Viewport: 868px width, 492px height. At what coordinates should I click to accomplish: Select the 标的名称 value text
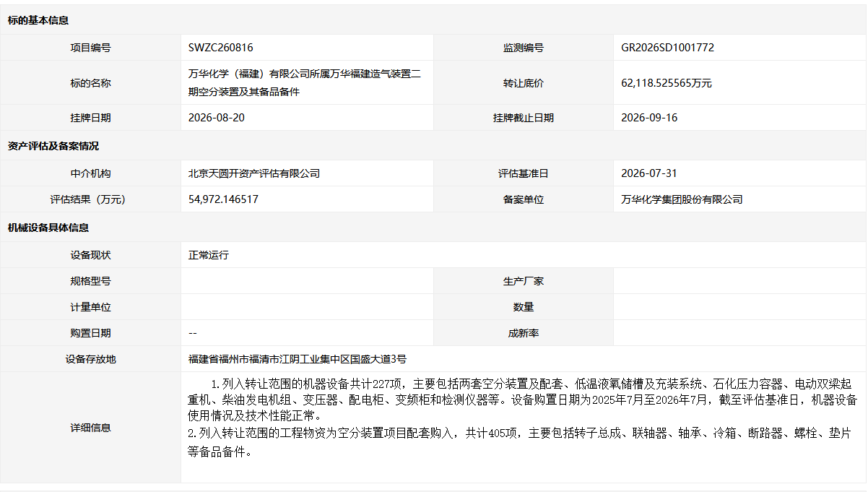(304, 82)
